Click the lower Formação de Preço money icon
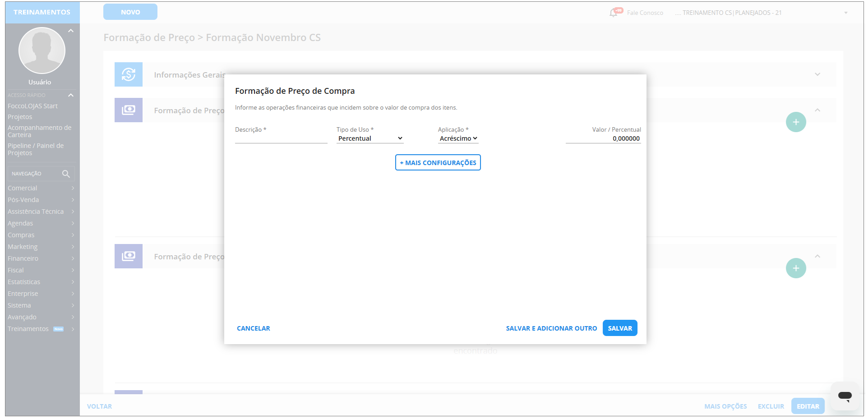This screenshot has height=419, width=868. pos(129,256)
